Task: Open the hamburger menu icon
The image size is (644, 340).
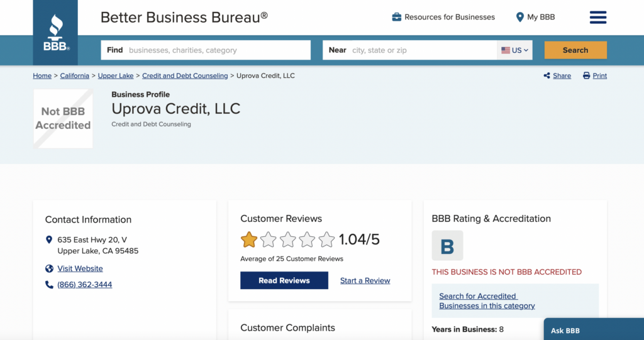Action: [x=598, y=17]
